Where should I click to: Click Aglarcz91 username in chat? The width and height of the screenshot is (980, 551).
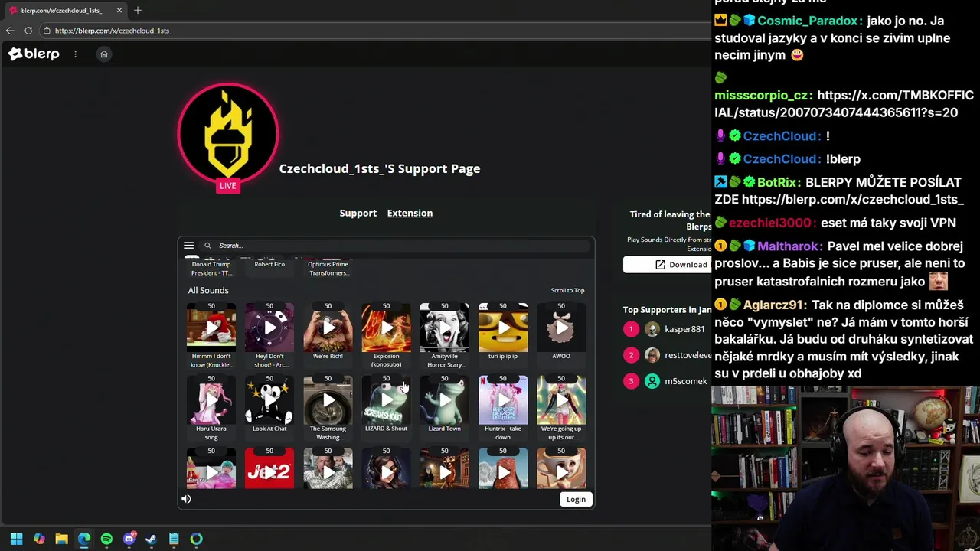click(774, 305)
